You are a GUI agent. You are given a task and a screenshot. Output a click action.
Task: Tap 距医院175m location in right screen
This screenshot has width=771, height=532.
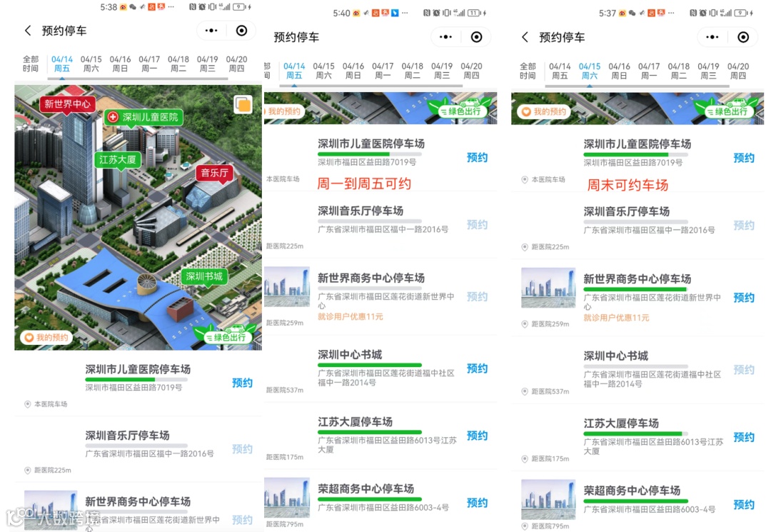[x=545, y=459]
